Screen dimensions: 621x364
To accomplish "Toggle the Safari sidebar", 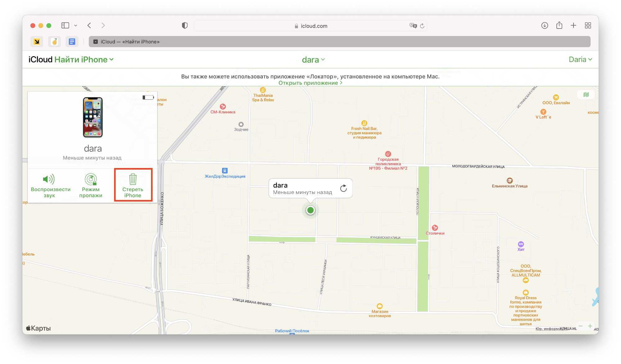I will coord(65,26).
